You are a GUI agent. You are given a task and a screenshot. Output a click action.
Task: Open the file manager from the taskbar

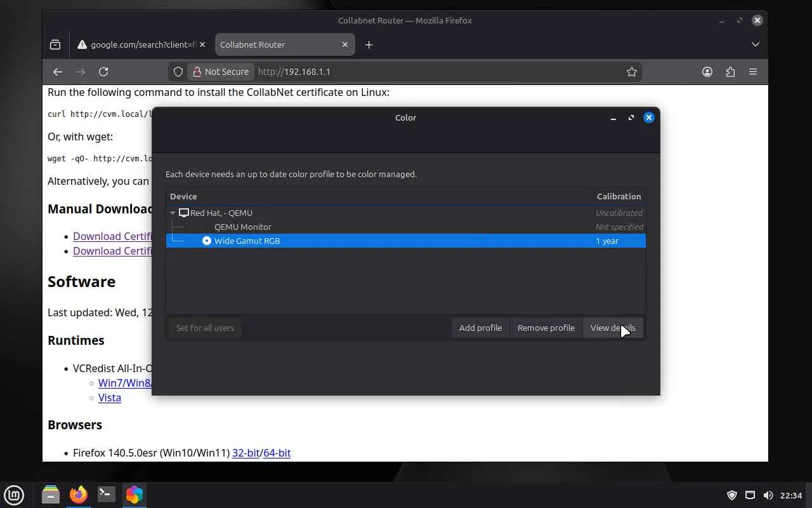[51, 495]
